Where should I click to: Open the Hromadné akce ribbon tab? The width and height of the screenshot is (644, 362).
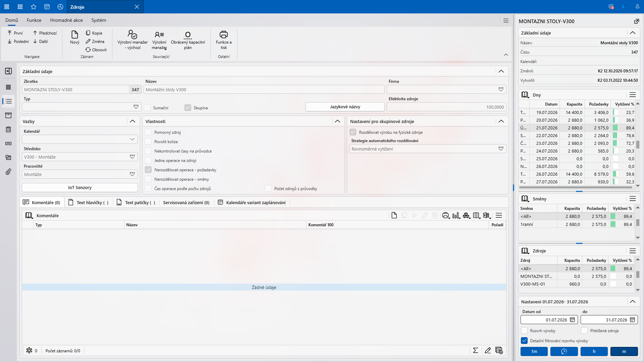pos(66,20)
